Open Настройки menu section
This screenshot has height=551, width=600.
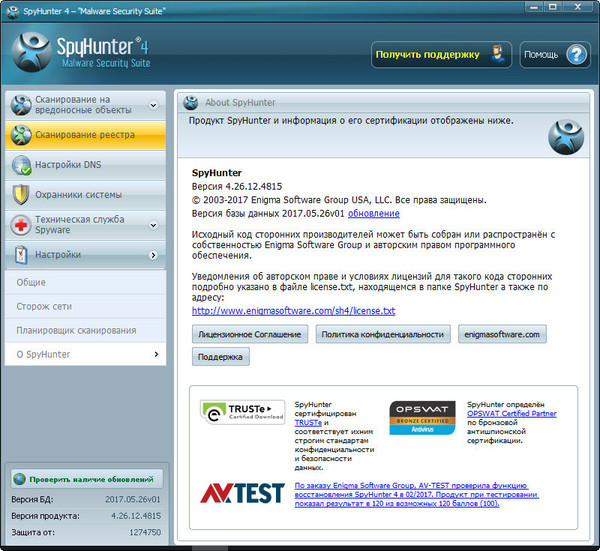(x=85, y=255)
